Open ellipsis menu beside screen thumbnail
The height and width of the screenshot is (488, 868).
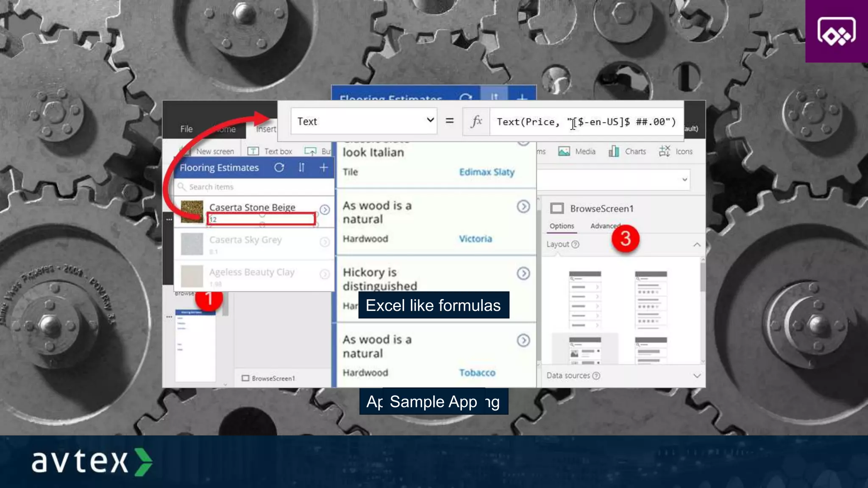169,316
